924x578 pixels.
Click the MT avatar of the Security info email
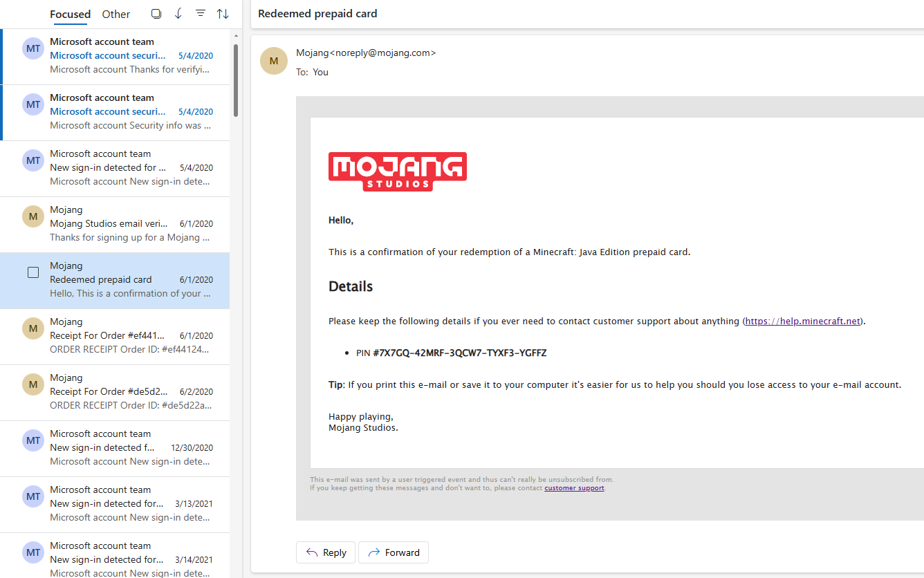(33, 104)
